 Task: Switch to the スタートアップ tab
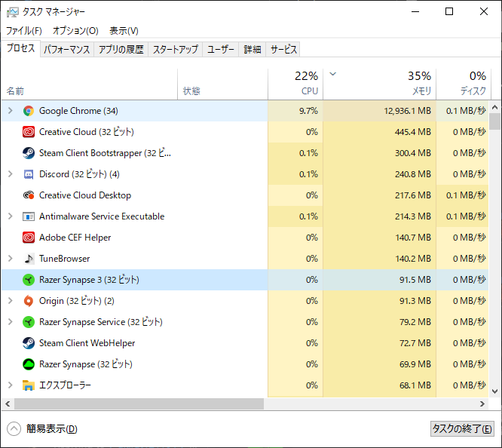[x=176, y=49]
